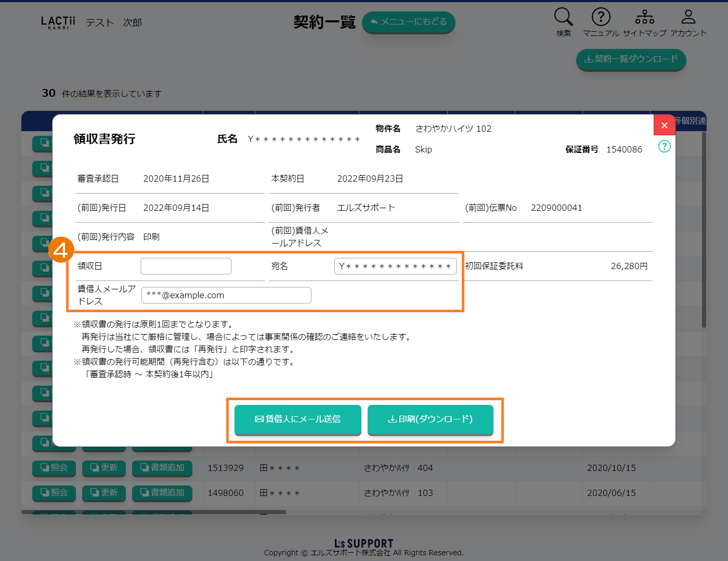
Task: Click the green help question mark in dialog
Action: coord(664,146)
